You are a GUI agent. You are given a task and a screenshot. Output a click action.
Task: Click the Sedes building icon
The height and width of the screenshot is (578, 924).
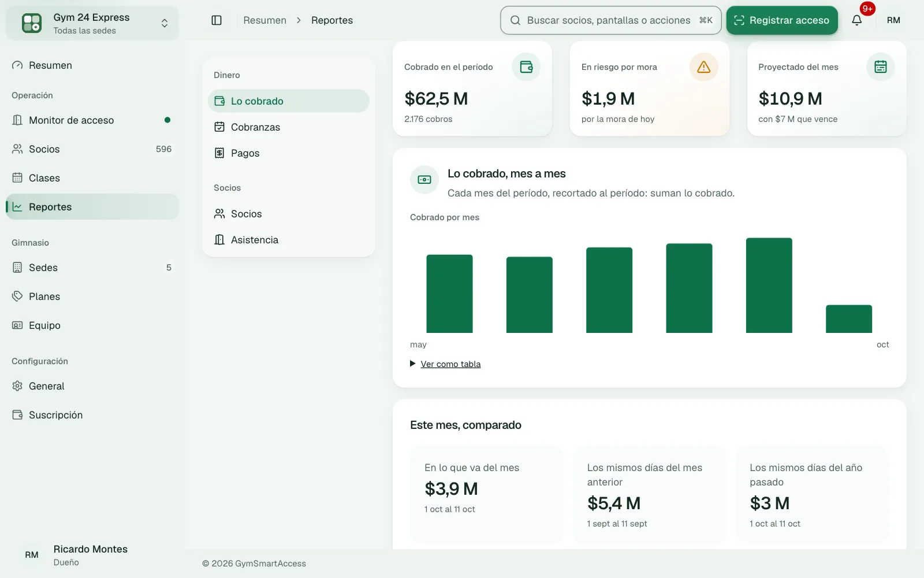[17, 268]
